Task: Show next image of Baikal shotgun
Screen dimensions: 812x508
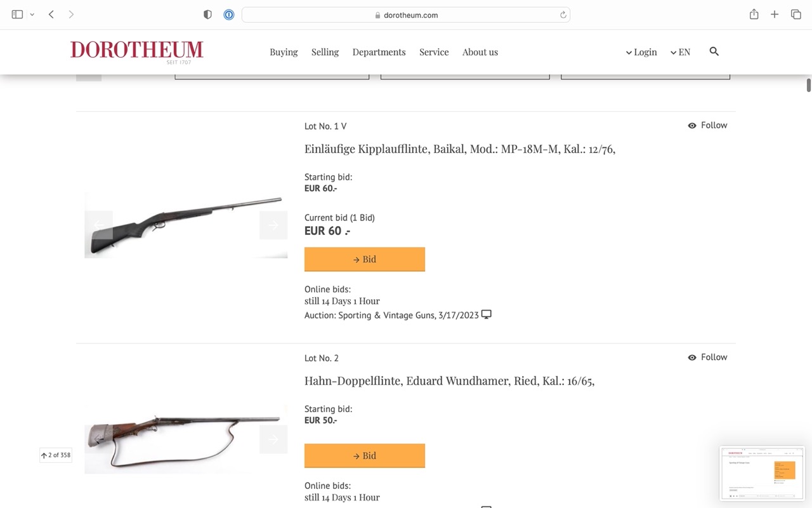Action: (273, 225)
